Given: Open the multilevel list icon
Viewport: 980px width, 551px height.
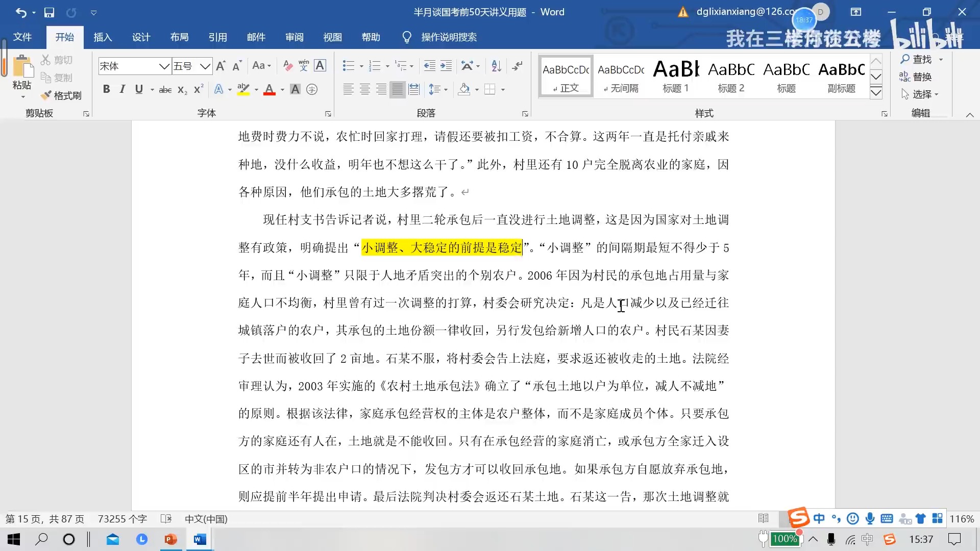Looking at the screenshot, I should [402, 66].
